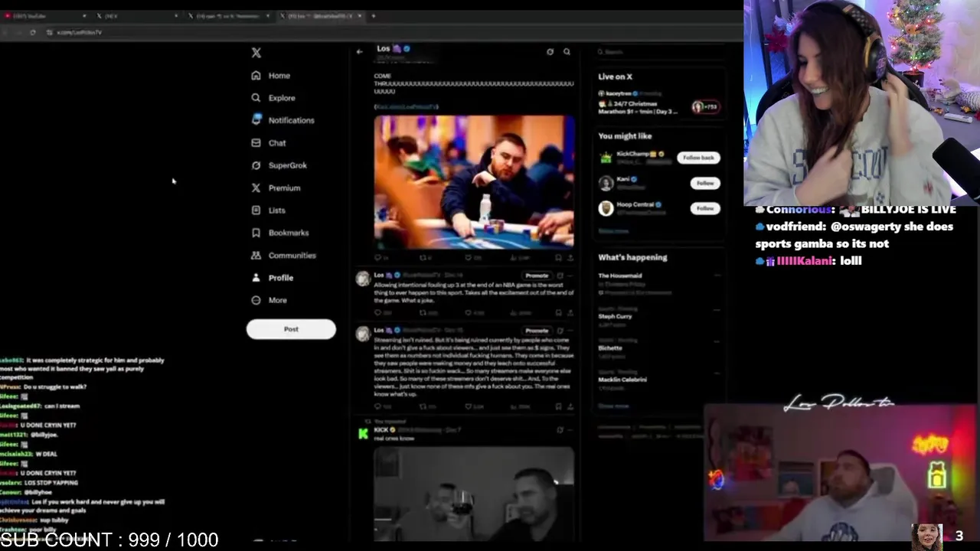
Task: Open a new browser tab
Action: [x=374, y=15]
